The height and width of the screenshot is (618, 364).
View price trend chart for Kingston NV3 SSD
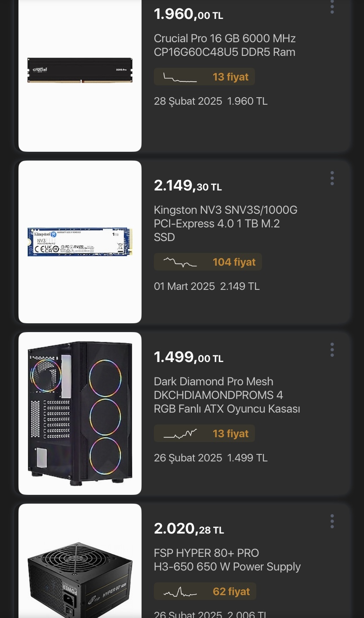(180, 262)
